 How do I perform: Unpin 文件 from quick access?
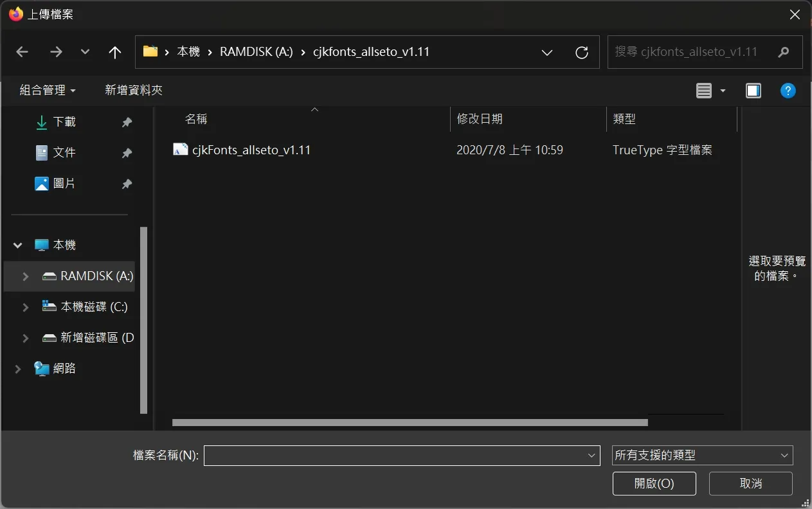tap(127, 153)
